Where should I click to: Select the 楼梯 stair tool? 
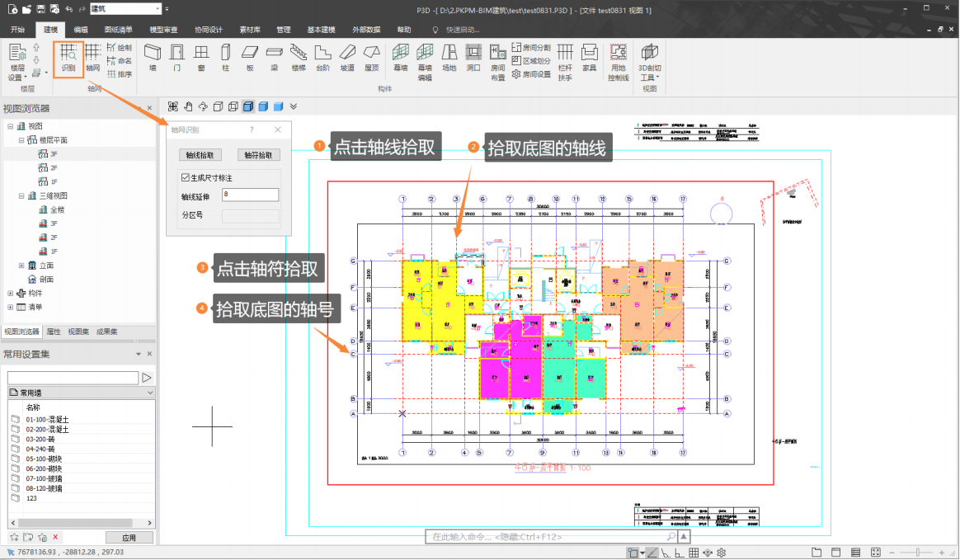(299, 57)
